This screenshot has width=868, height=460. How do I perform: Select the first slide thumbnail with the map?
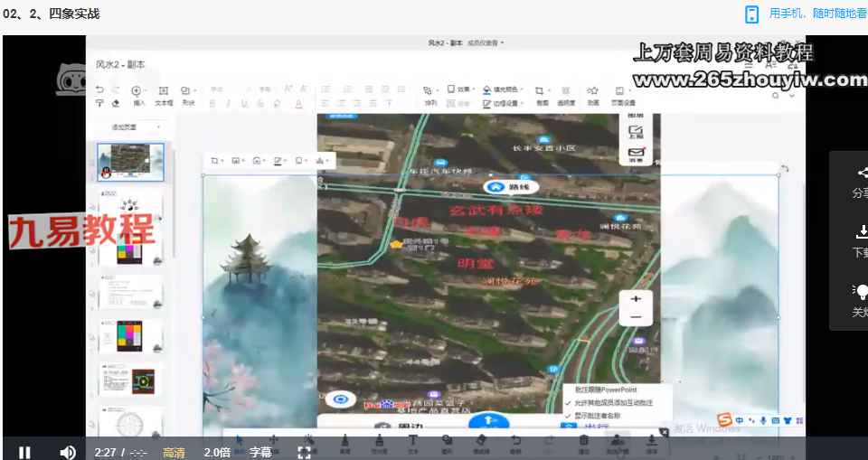coord(130,162)
